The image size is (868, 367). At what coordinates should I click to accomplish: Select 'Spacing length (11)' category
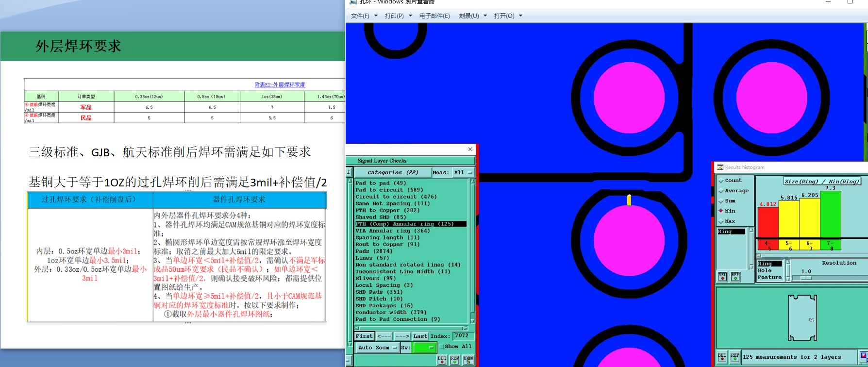tap(387, 237)
